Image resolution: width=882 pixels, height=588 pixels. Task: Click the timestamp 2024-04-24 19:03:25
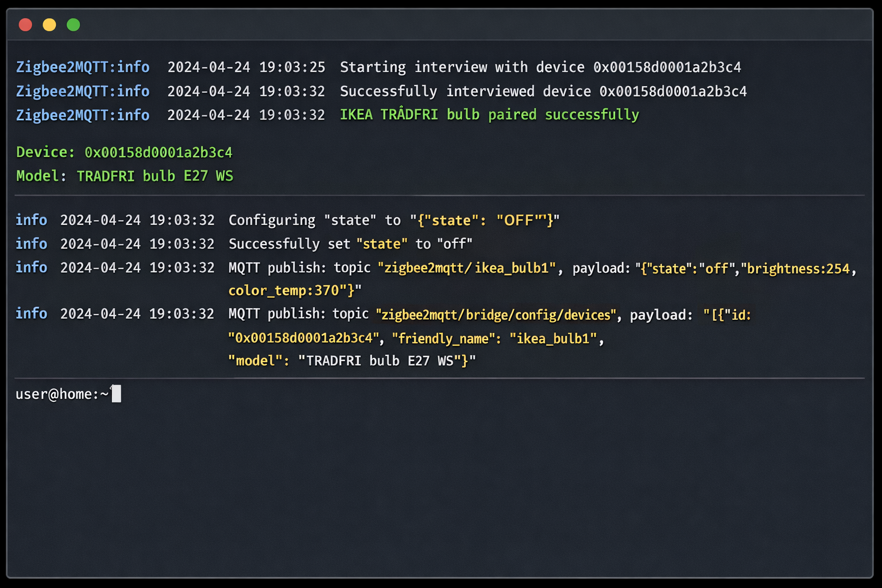(246, 67)
